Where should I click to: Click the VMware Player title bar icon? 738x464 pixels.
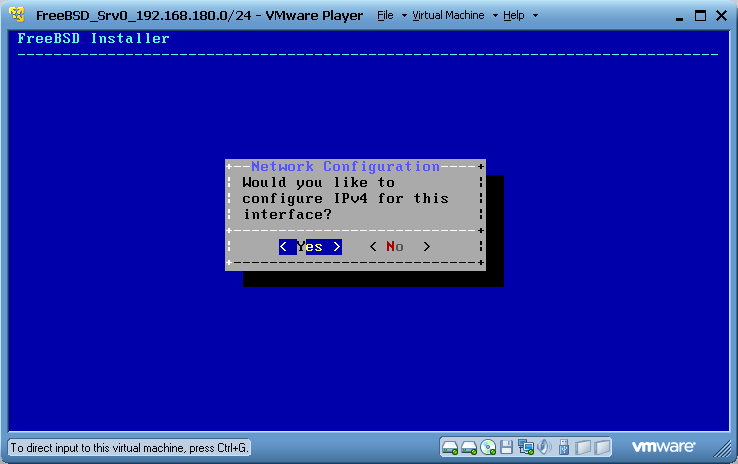tap(17, 15)
